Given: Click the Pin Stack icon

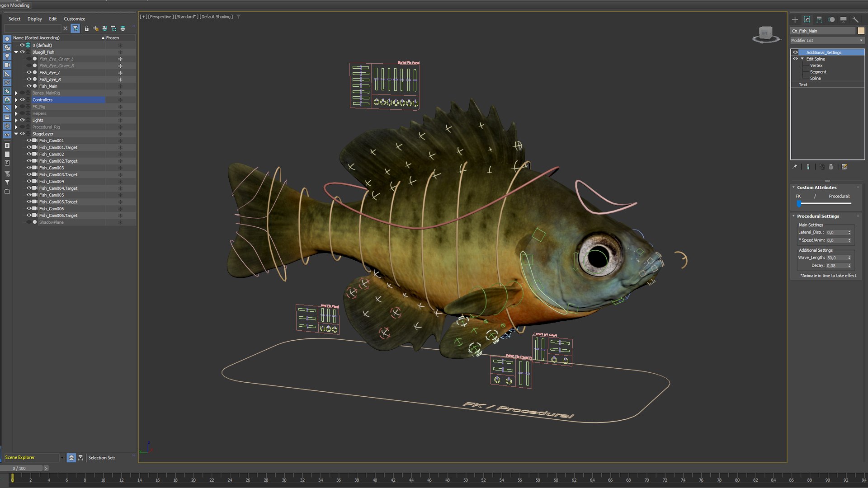Looking at the screenshot, I should 795,167.
